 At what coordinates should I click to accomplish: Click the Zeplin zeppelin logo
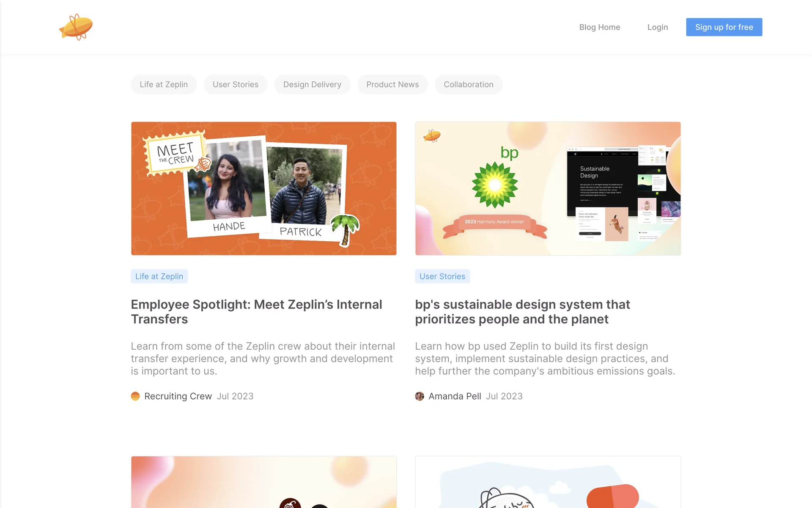[76, 27]
